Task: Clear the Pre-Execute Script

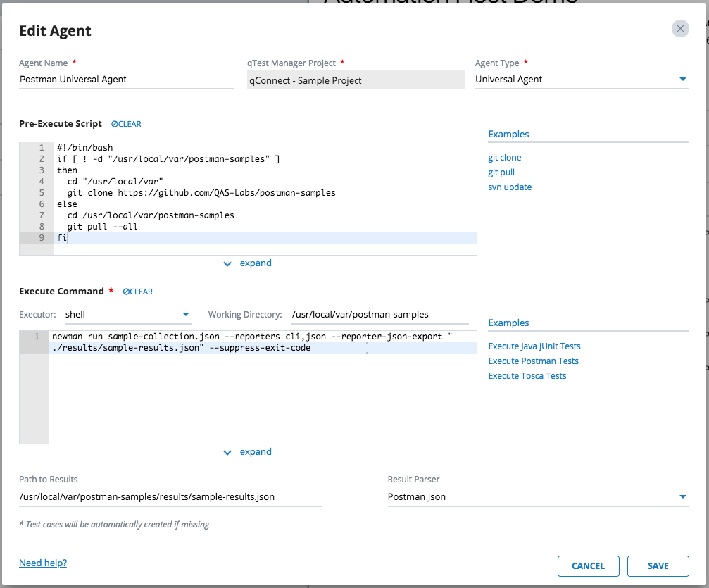Action: 126,124
